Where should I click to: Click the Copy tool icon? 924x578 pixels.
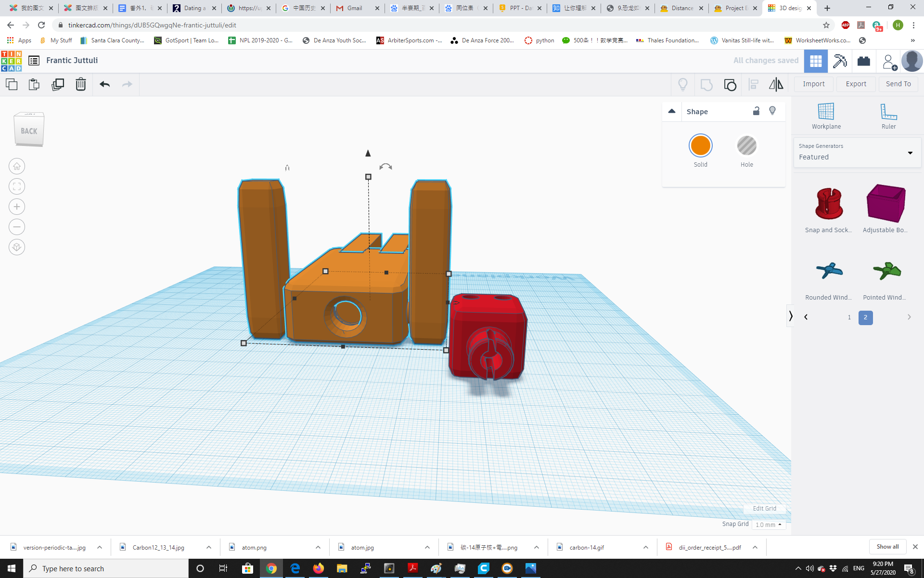[x=12, y=84]
